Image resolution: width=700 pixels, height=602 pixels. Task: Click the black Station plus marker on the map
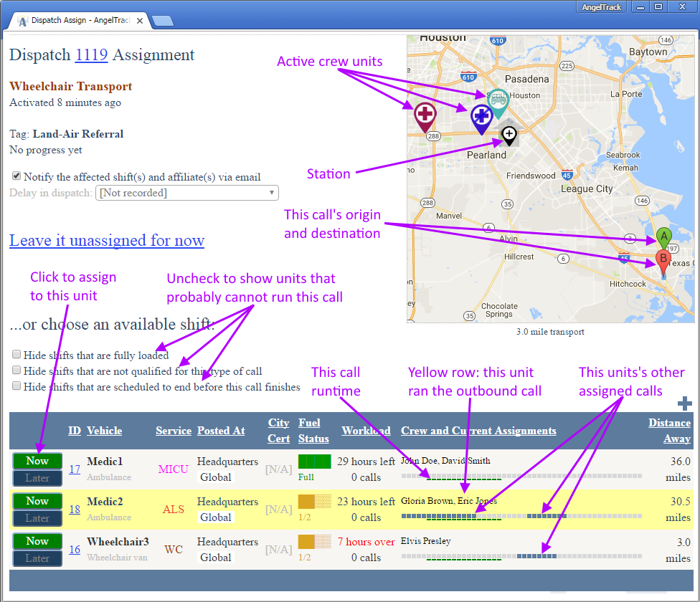[x=508, y=135]
